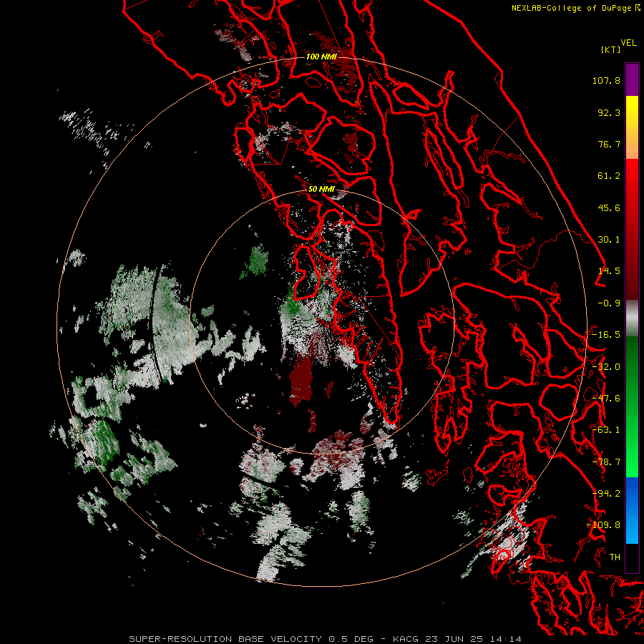Viewport: 644px width, 644px height.
Task: Click the -32.0 velocity scale value
Action: pos(606,367)
